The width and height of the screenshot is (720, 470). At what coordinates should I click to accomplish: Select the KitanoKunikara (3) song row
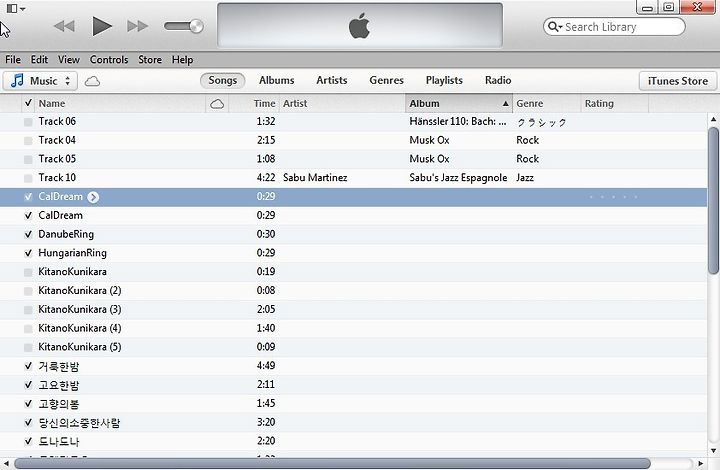(354, 310)
